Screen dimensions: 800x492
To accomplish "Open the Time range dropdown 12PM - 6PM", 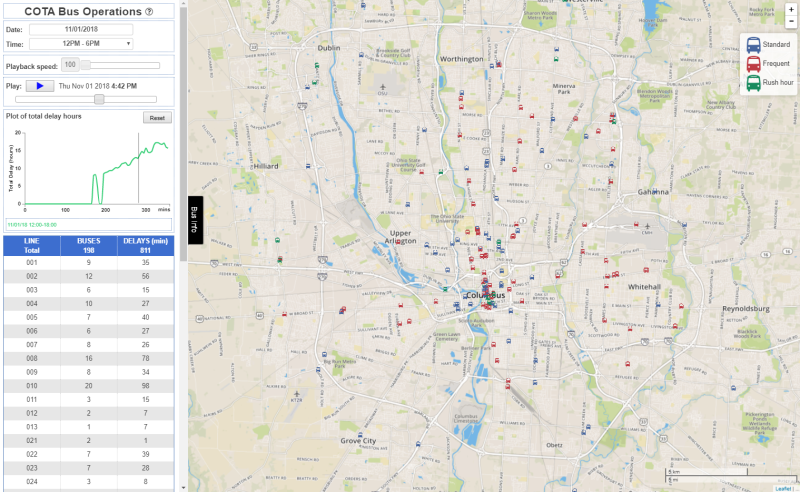I will (81, 44).
